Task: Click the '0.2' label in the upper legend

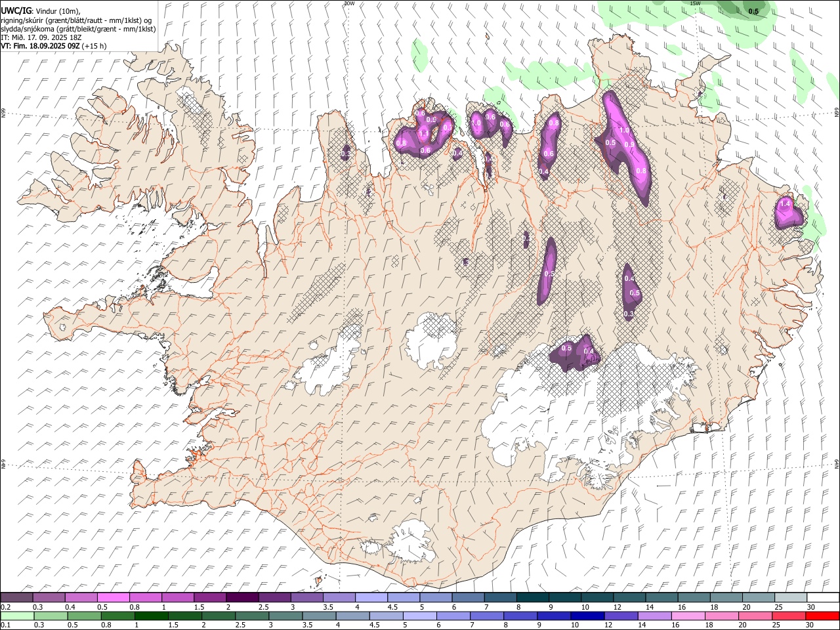Action: (6, 607)
